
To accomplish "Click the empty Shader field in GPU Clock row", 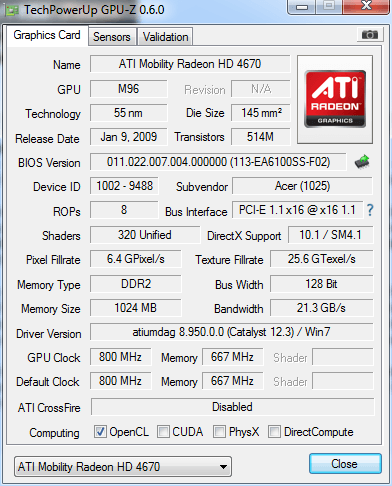I will click(x=343, y=357).
